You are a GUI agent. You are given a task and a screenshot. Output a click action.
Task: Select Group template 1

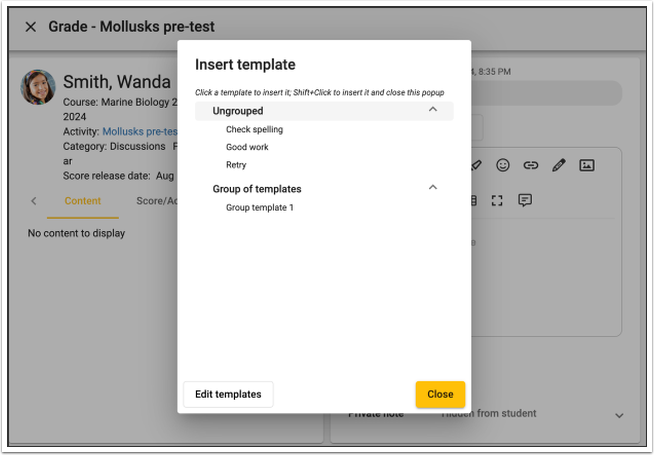(x=260, y=208)
